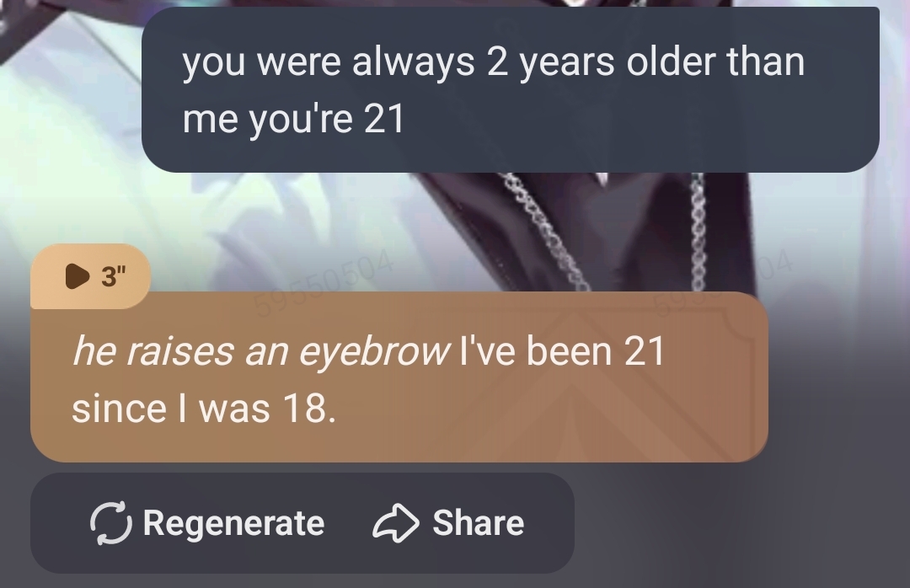Select the Share text label
This screenshot has width=910, height=588.
click(x=479, y=523)
